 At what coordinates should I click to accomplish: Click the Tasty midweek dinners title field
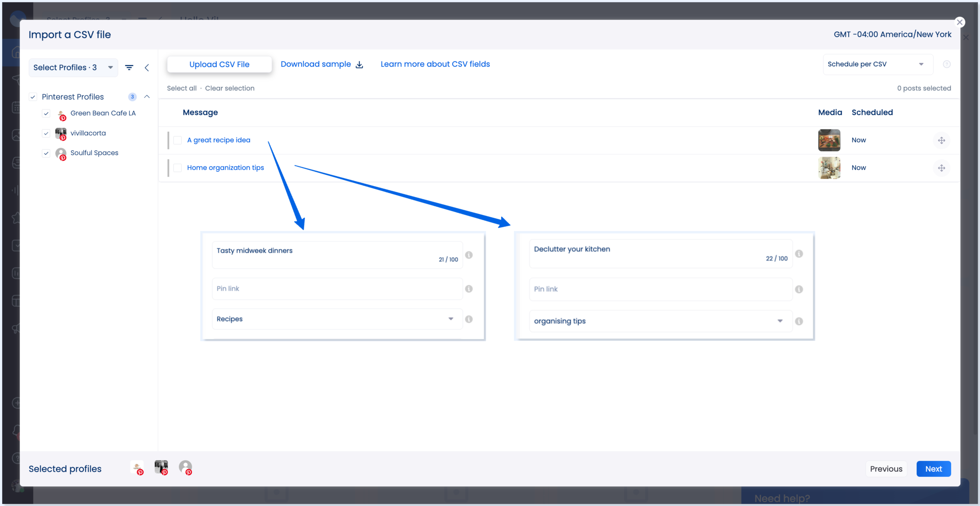(337, 255)
